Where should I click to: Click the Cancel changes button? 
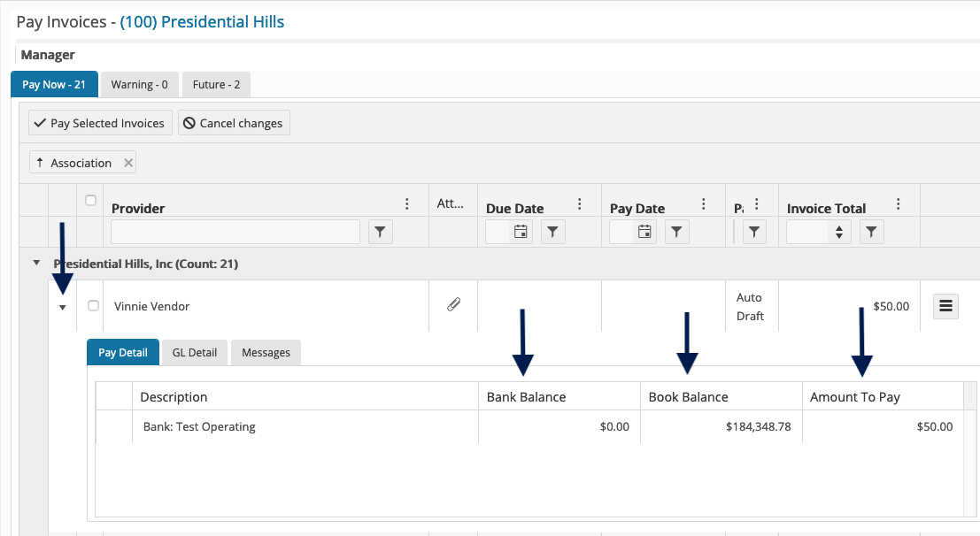[234, 123]
